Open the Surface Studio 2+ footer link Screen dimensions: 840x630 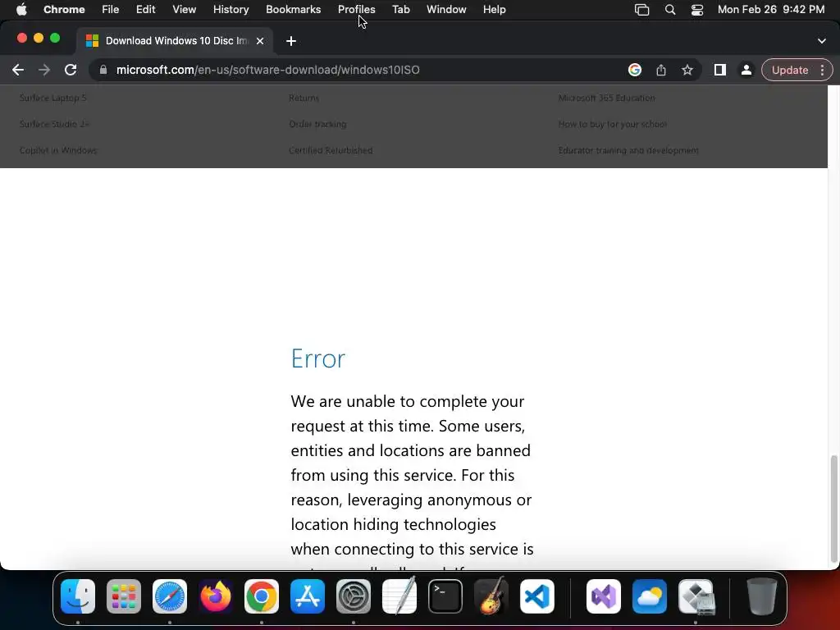pos(54,125)
